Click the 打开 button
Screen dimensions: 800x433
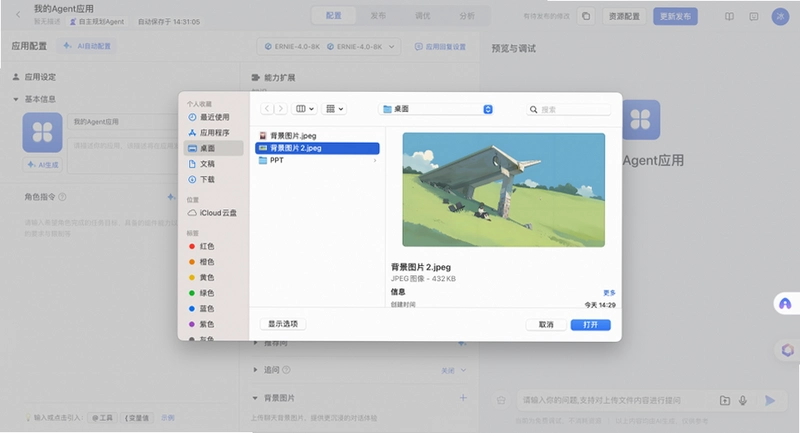pyautogui.click(x=590, y=324)
